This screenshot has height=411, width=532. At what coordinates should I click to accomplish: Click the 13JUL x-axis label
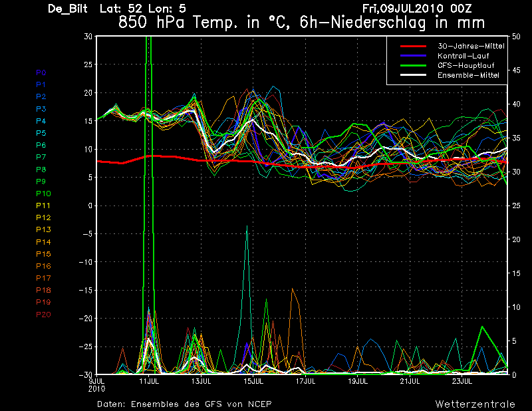click(x=201, y=382)
